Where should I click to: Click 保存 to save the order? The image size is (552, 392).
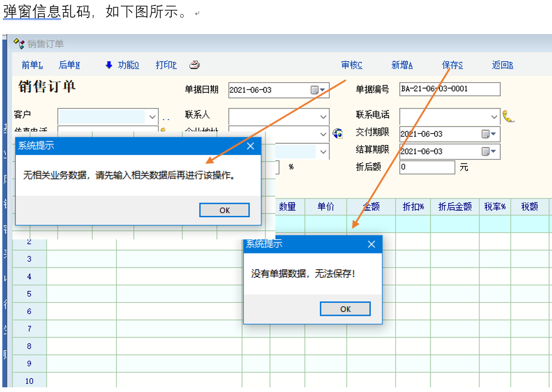pyautogui.click(x=452, y=65)
